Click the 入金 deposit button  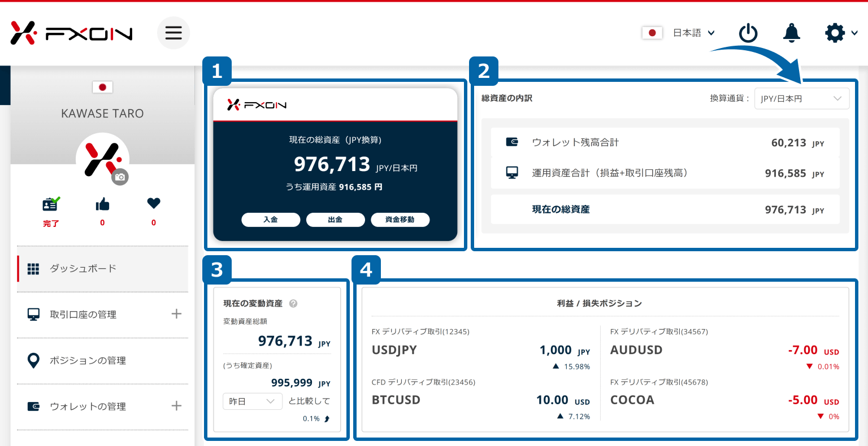(271, 220)
